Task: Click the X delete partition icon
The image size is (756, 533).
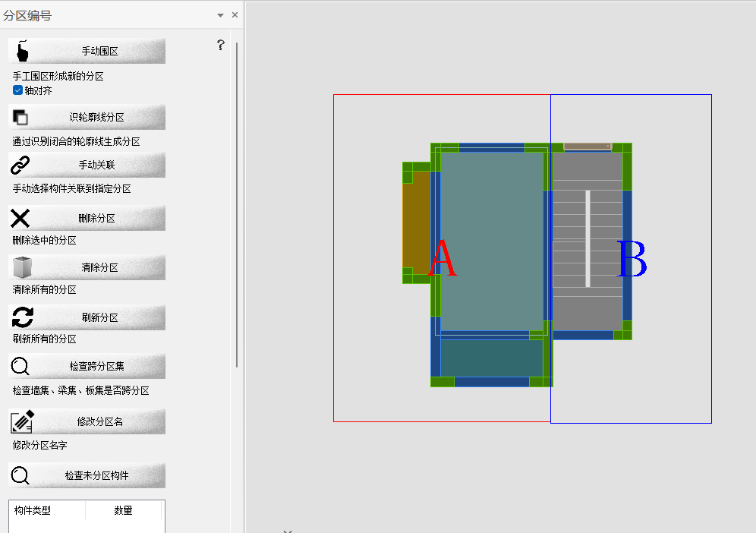Action: click(20, 218)
